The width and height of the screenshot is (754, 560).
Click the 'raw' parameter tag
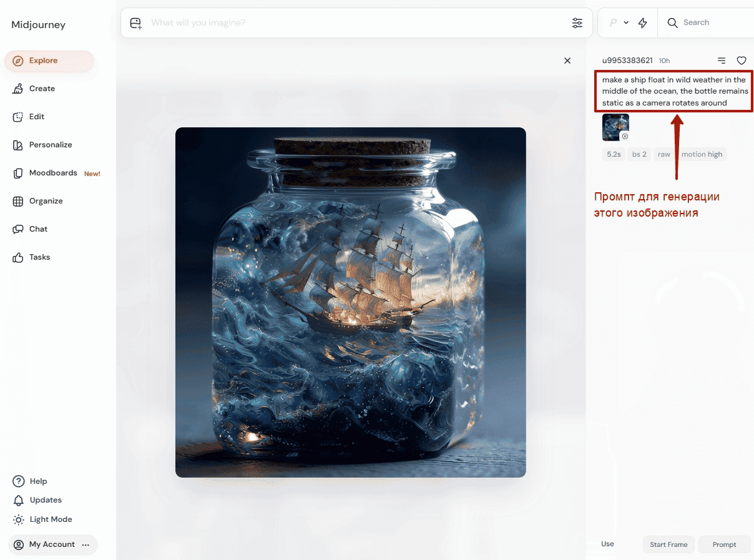(664, 154)
